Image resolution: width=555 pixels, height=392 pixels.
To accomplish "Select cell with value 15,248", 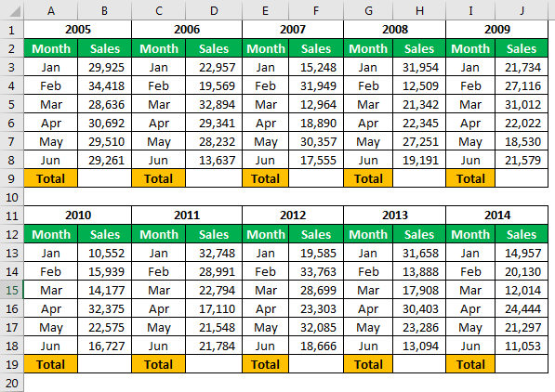I will (316, 67).
